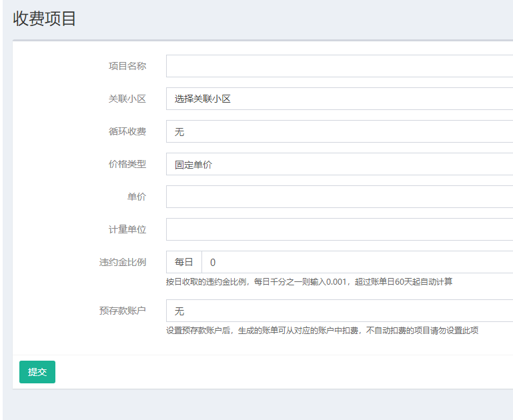
Task: Click the help text about 按日收取的违约金比例
Action: (309, 282)
